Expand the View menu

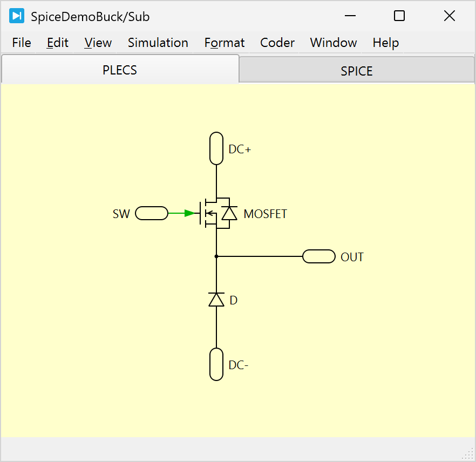[x=98, y=43]
